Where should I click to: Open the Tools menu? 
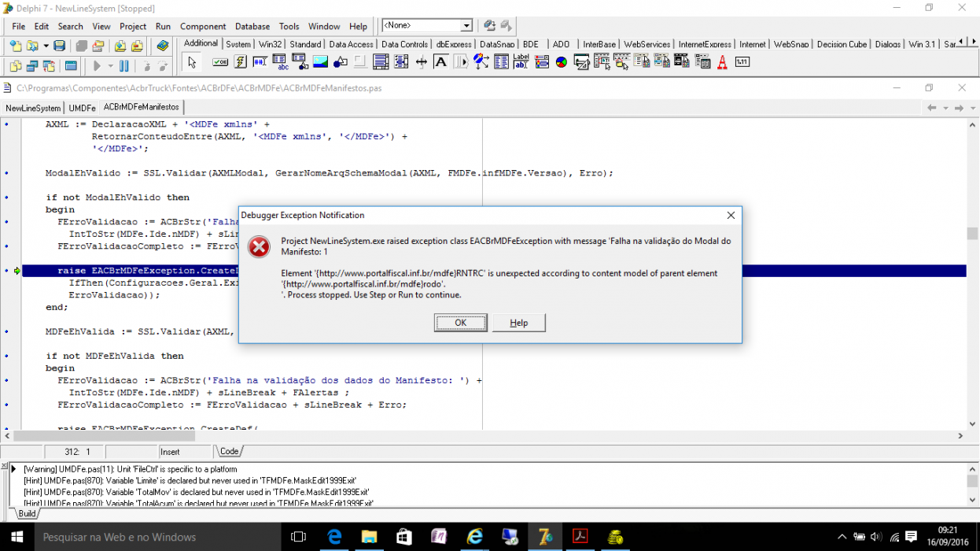[289, 26]
